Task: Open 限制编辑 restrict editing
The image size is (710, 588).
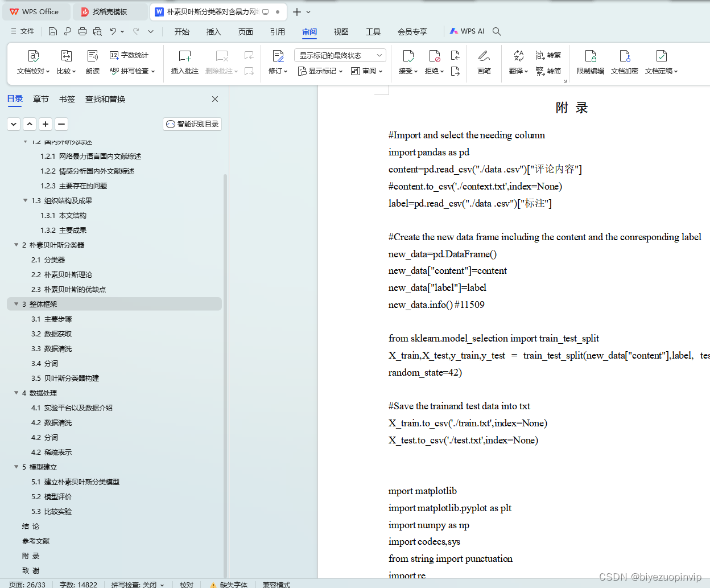Action: (591, 62)
